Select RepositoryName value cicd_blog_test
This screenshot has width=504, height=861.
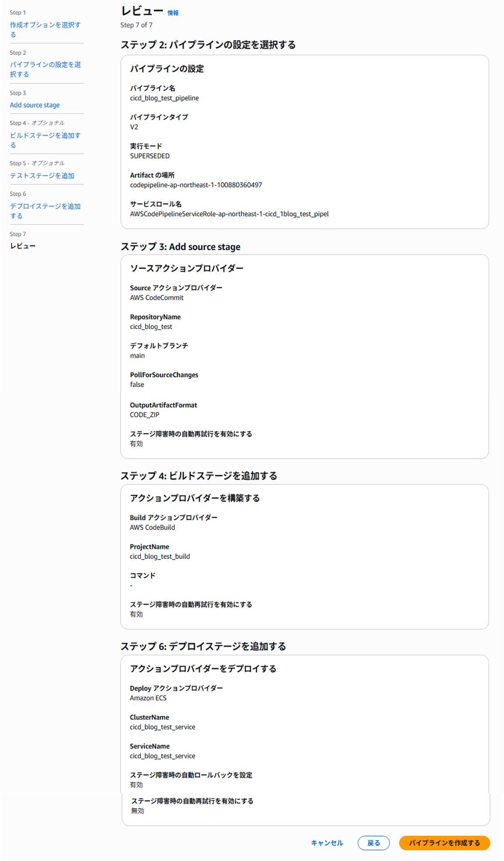click(x=151, y=327)
